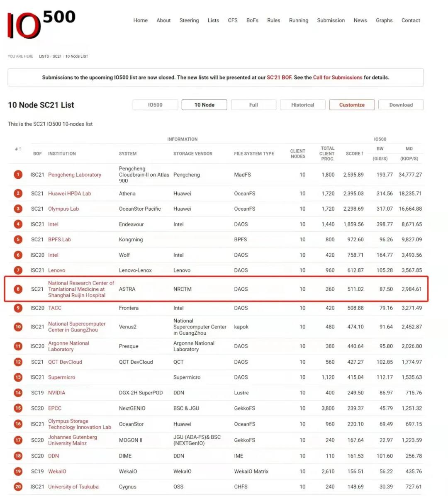Click the rank 8 badge in highlighted row
448x496 pixels.
[18, 289]
